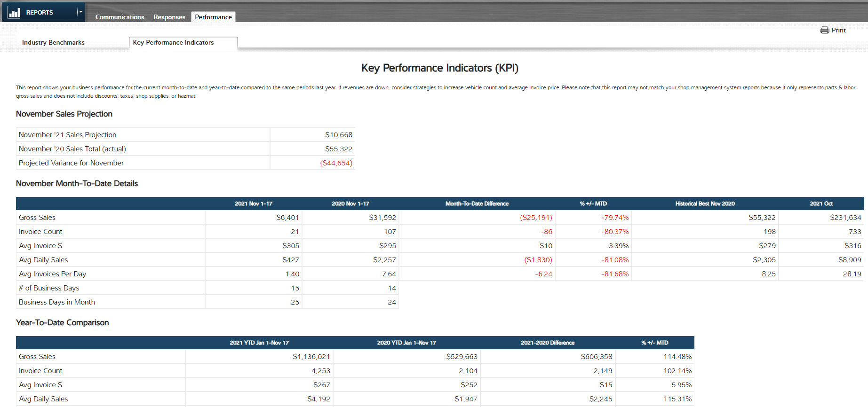Click the '2021-2020 Difference' column header
The height and width of the screenshot is (407, 868).
tap(547, 343)
